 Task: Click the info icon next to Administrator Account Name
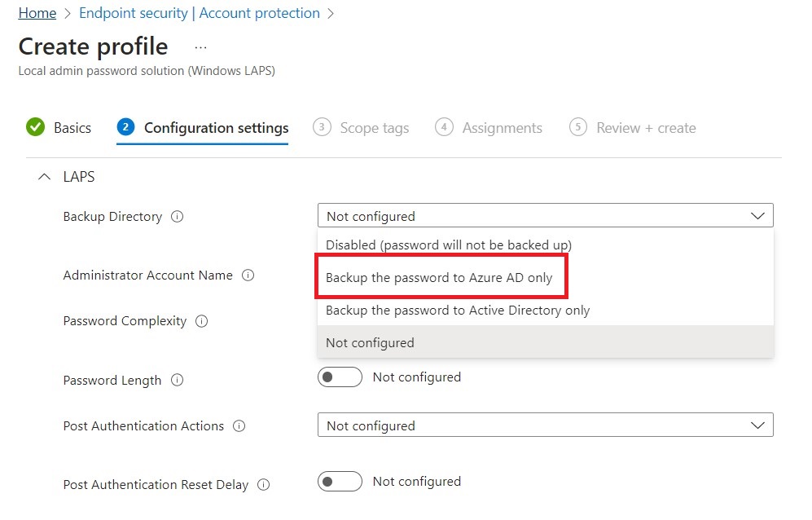[x=248, y=275]
